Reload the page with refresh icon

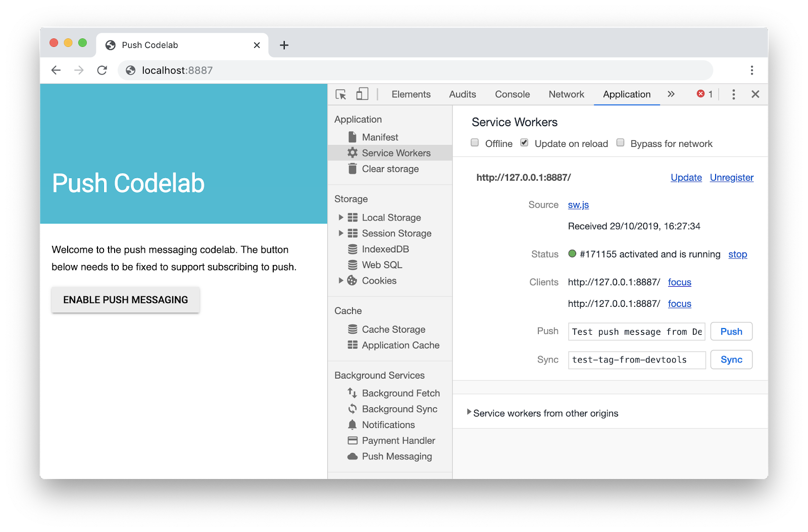coord(102,71)
